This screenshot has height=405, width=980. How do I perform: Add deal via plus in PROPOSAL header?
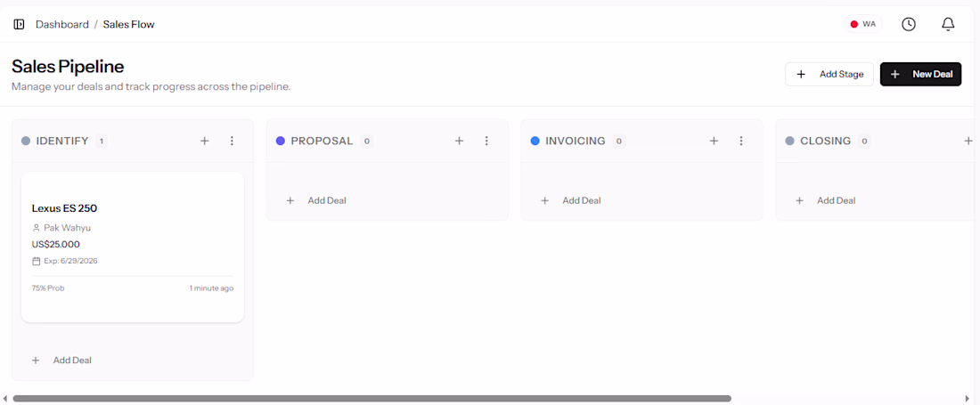pos(460,141)
